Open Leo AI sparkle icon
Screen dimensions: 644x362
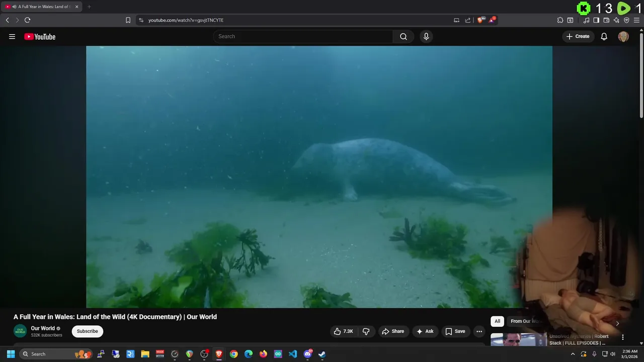coord(616,20)
